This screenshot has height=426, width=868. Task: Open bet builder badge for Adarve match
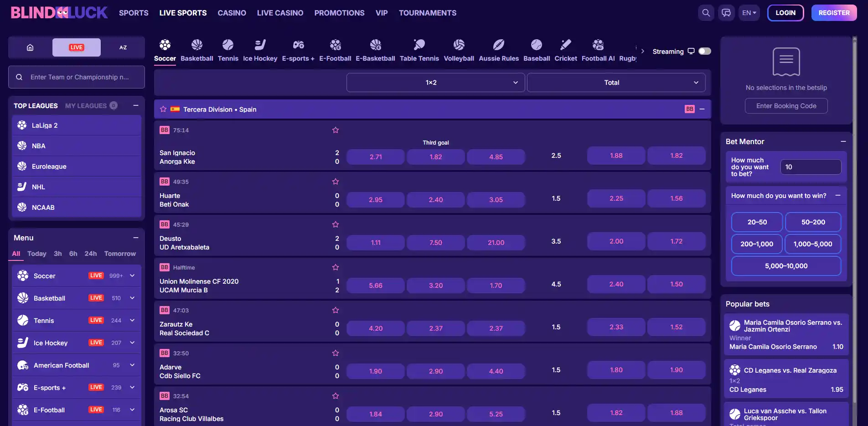pyautogui.click(x=165, y=353)
